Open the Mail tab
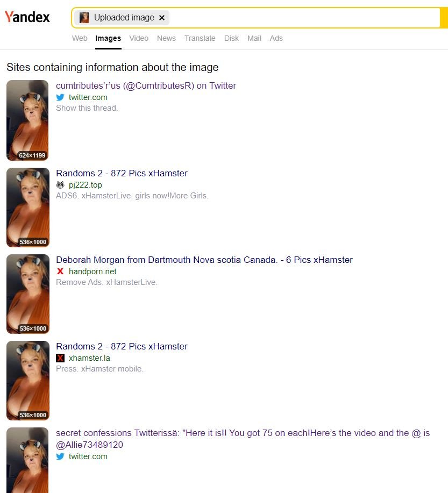This screenshot has width=448, height=493. [x=254, y=38]
